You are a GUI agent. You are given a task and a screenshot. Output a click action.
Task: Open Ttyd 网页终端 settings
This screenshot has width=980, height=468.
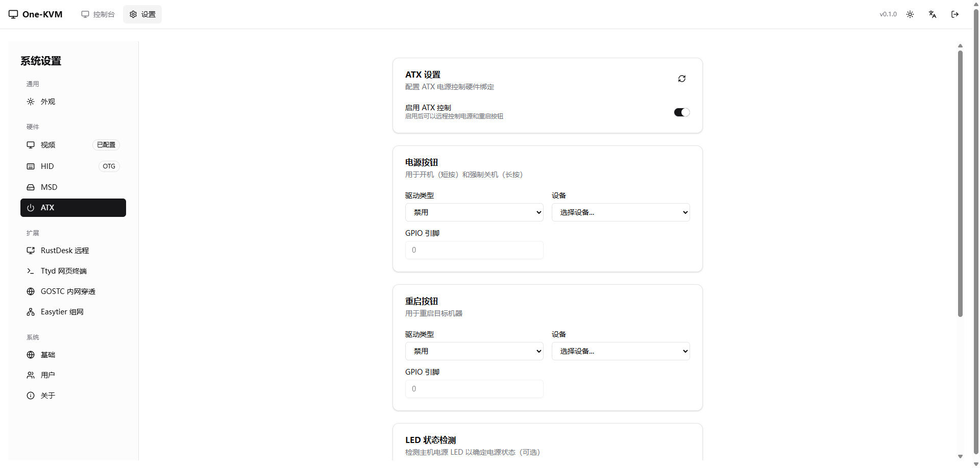64,271
